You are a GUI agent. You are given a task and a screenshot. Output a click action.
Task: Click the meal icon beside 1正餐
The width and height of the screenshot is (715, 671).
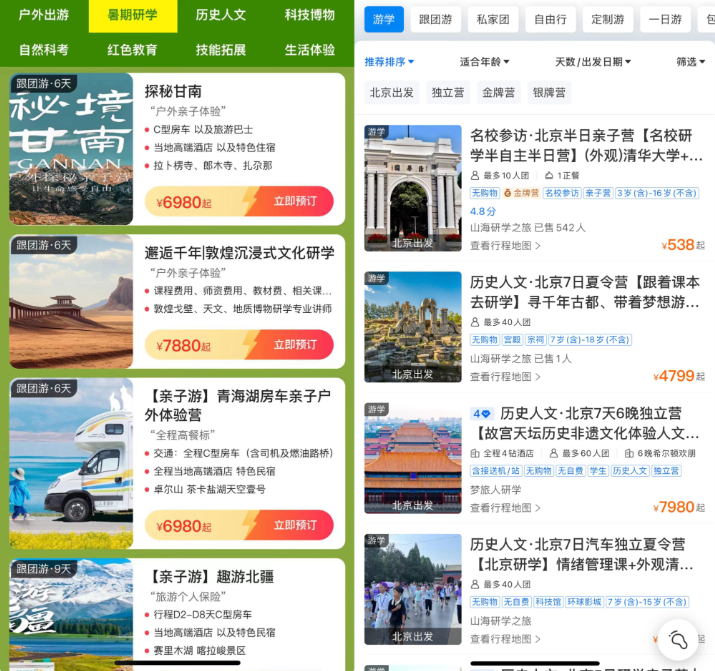coord(548,175)
